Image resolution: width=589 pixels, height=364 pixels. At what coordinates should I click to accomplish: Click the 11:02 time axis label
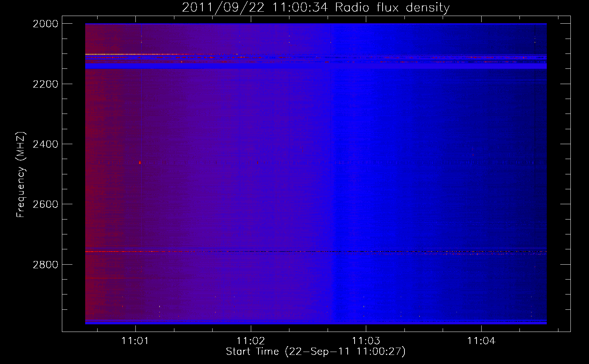250,341
